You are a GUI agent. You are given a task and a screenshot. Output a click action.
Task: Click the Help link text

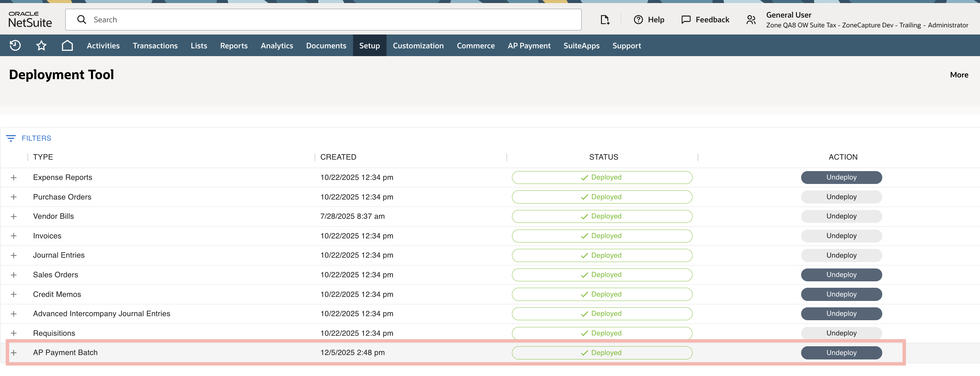(656, 20)
